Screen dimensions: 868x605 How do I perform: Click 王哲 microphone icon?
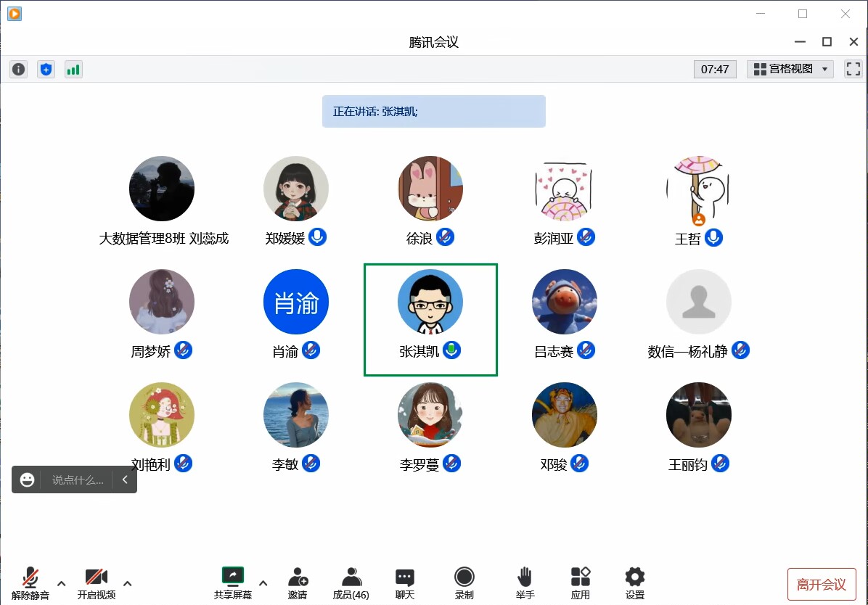pos(713,237)
